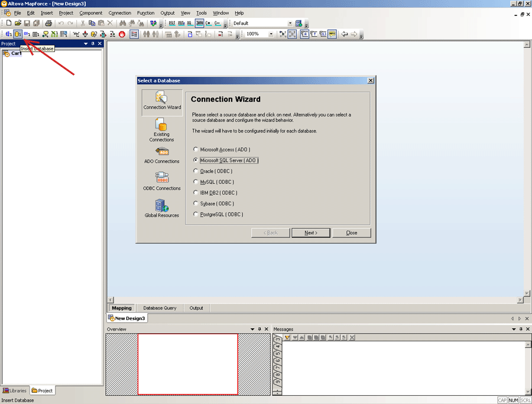Open Project panel options dropdown arrow
The image size is (532, 404).
[x=86, y=43]
